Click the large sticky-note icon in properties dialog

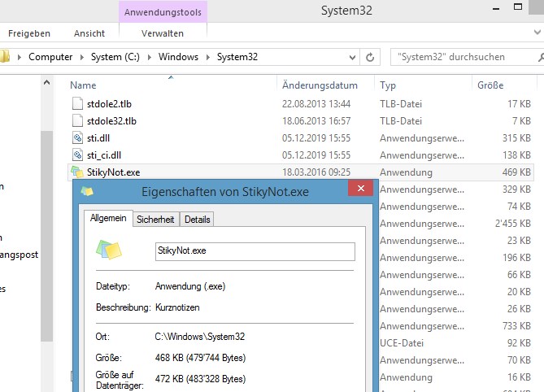pos(109,250)
